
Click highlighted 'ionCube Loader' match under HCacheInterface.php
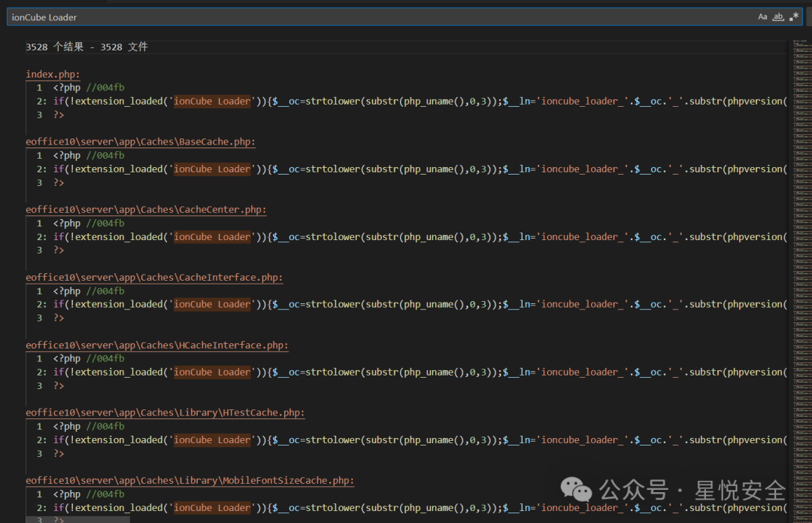coord(212,372)
